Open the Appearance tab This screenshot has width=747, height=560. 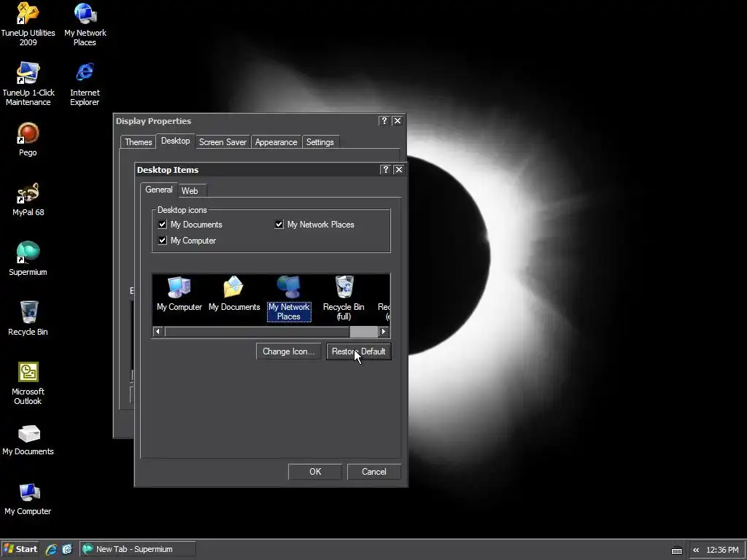pyautogui.click(x=276, y=142)
